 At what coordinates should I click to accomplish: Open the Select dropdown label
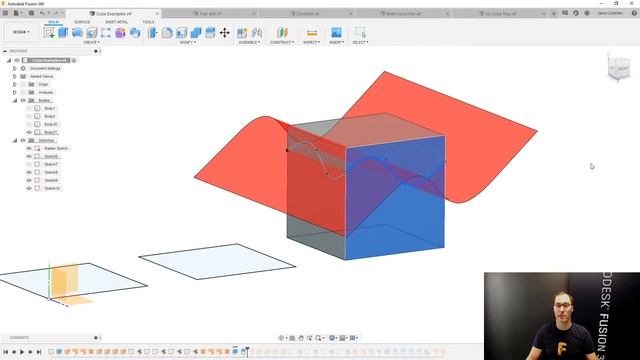click(x=360, y=42)
